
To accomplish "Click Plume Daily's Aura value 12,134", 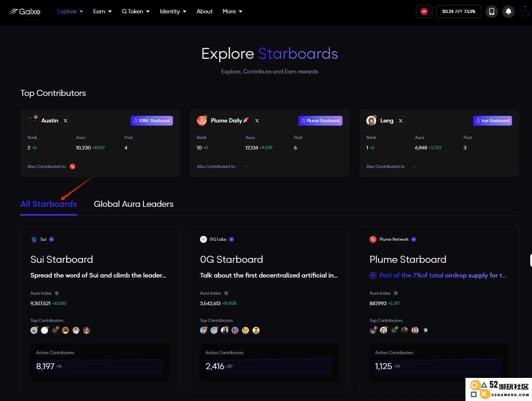I will [252, 148].
